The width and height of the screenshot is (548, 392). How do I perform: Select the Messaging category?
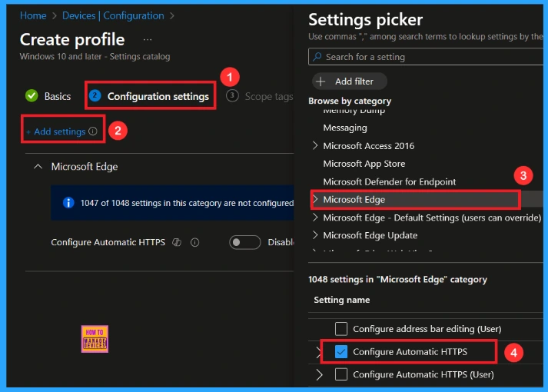click(x=345, y=128)
